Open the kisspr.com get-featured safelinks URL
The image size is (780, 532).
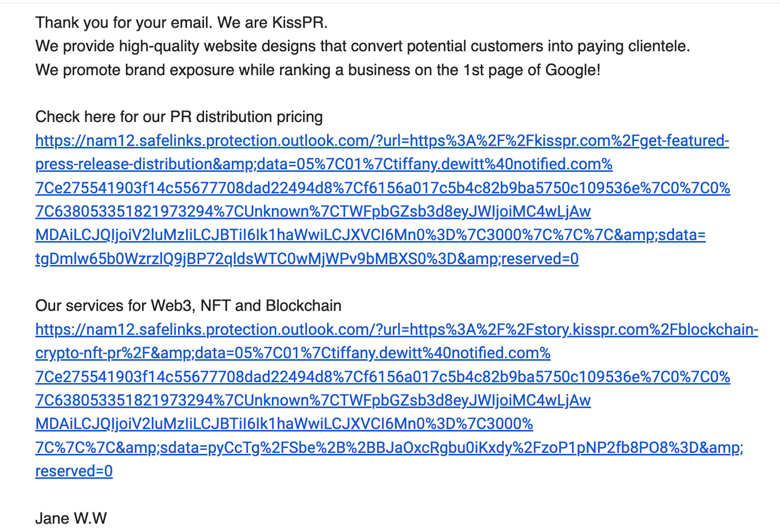tap(382, 140)
